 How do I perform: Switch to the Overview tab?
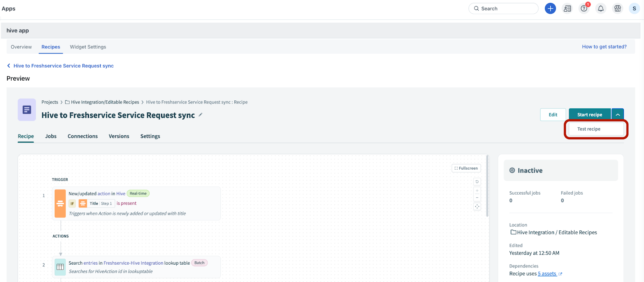click(21, 47)
